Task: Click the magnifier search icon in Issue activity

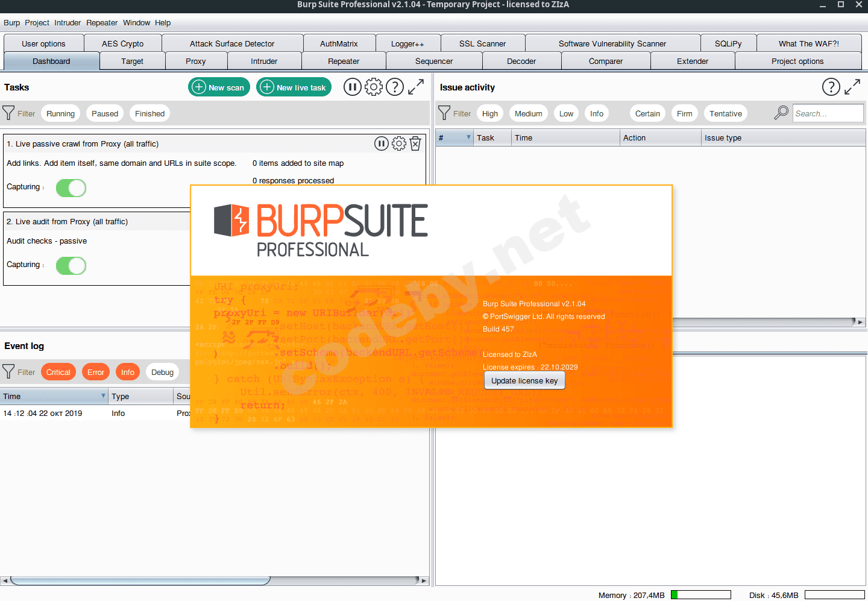Action: [781, 113]
